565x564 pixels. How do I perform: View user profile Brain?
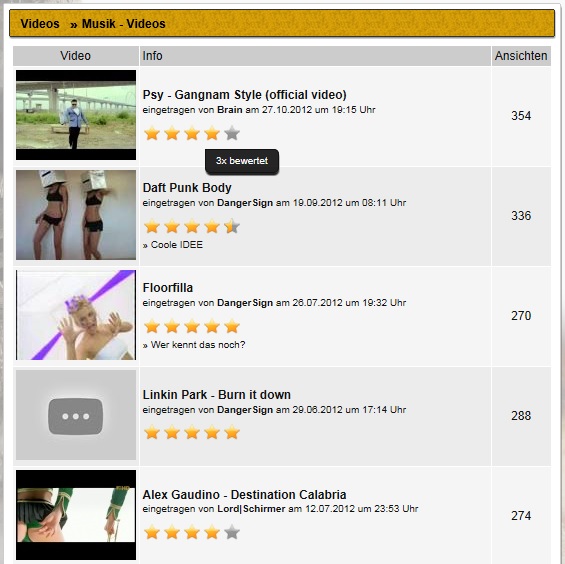pos(230,110)
